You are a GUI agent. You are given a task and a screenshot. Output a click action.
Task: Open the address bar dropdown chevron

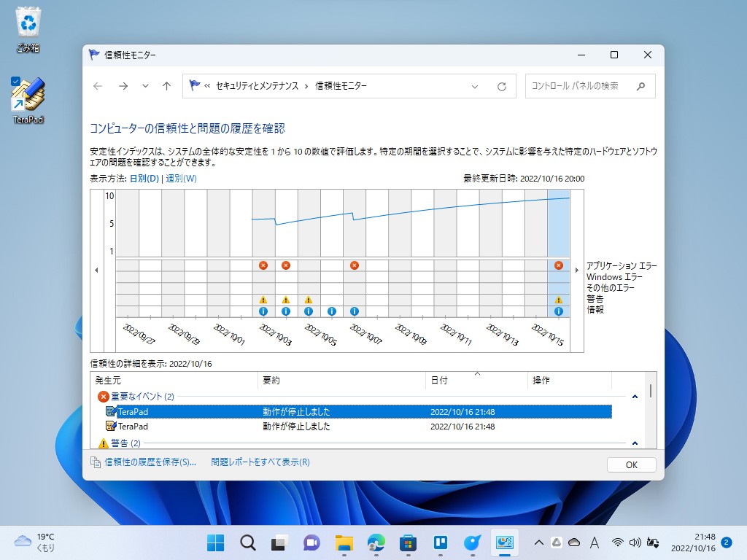[475, 86]
